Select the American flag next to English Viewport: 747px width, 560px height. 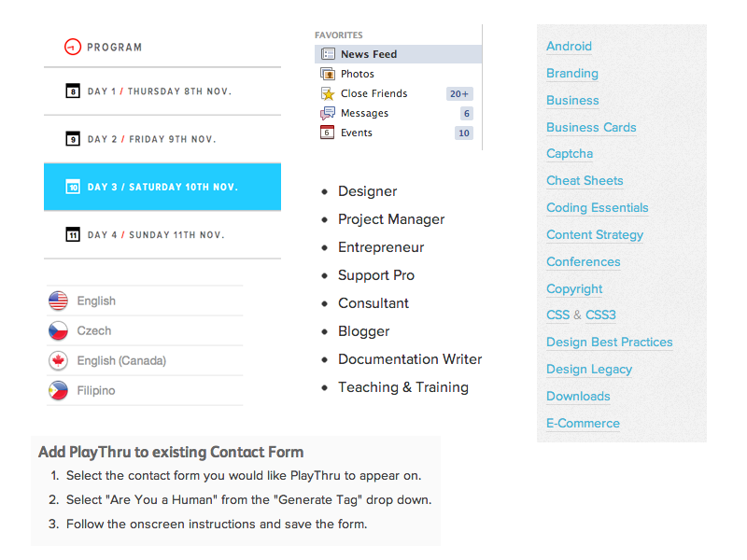tap(58, 301)
